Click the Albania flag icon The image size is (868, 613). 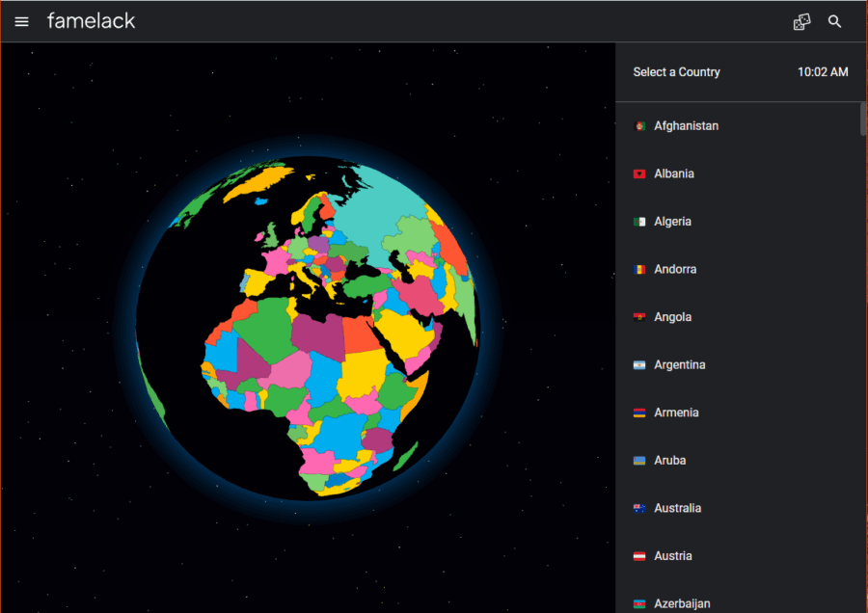pyautogui.click(x=638, y=174)
